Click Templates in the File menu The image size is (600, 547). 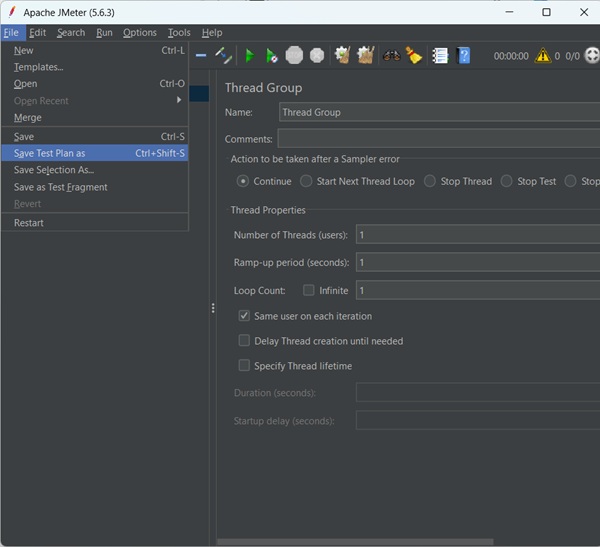[x=38, y=67]
